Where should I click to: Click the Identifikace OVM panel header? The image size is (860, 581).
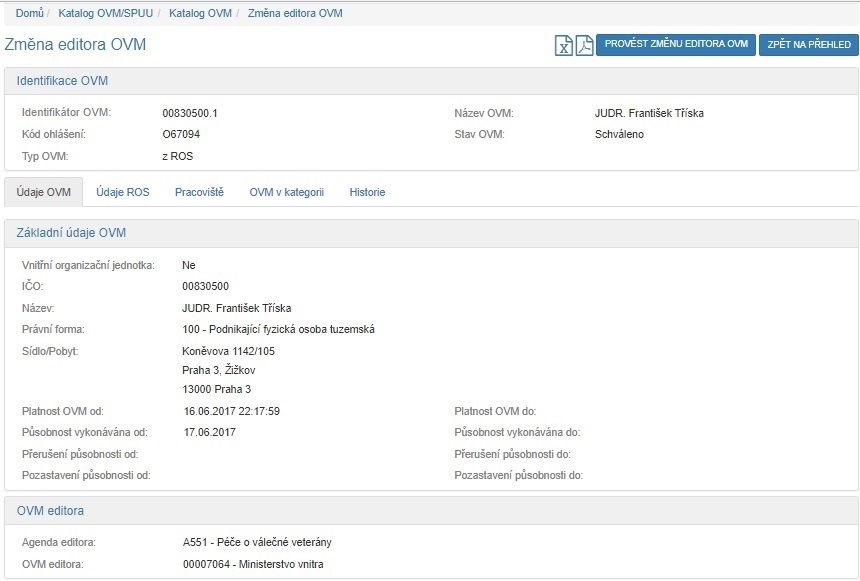[62, 81]
